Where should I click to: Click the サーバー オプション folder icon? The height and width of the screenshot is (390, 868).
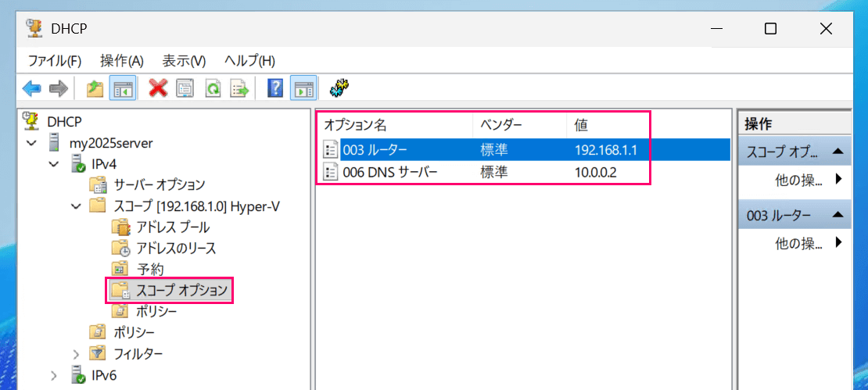pyautogui.click(x=98, y=184)
